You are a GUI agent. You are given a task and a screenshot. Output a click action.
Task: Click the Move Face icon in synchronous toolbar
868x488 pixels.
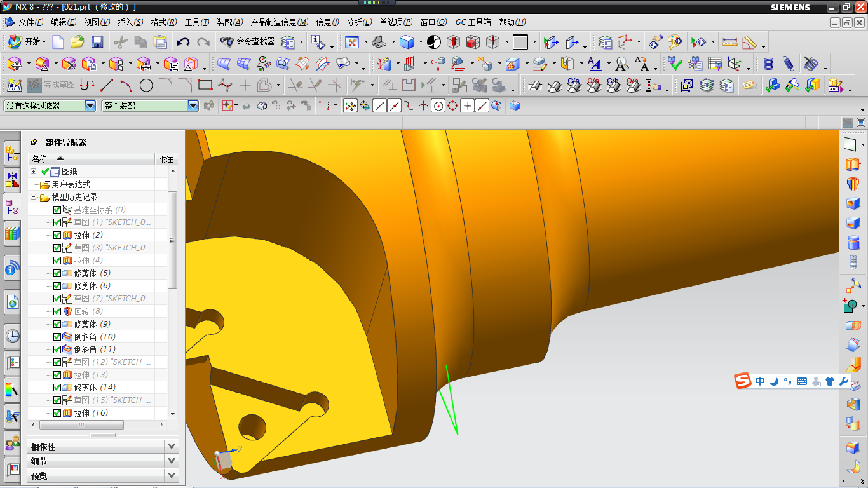pyautogui.click(x=15, y=64)
